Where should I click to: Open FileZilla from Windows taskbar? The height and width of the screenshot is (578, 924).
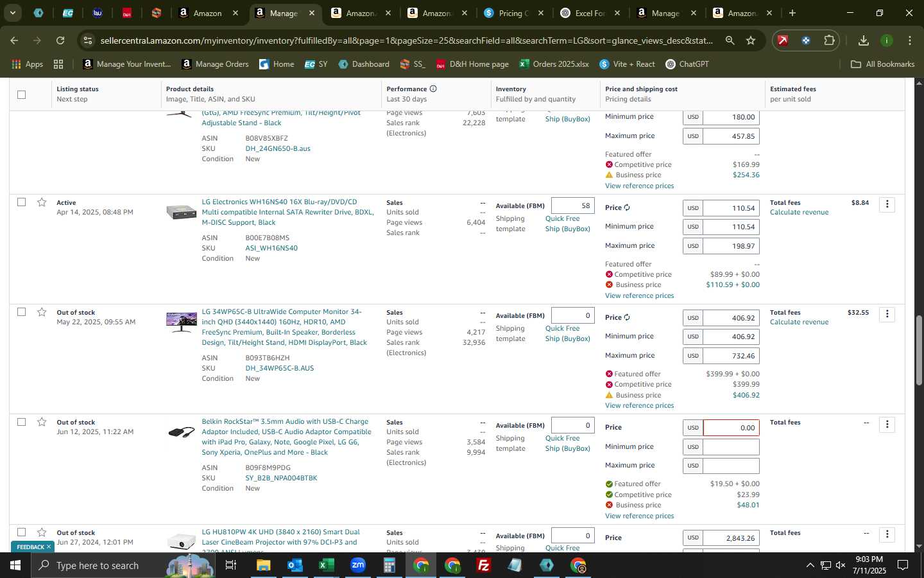click(x=484, y=565)
